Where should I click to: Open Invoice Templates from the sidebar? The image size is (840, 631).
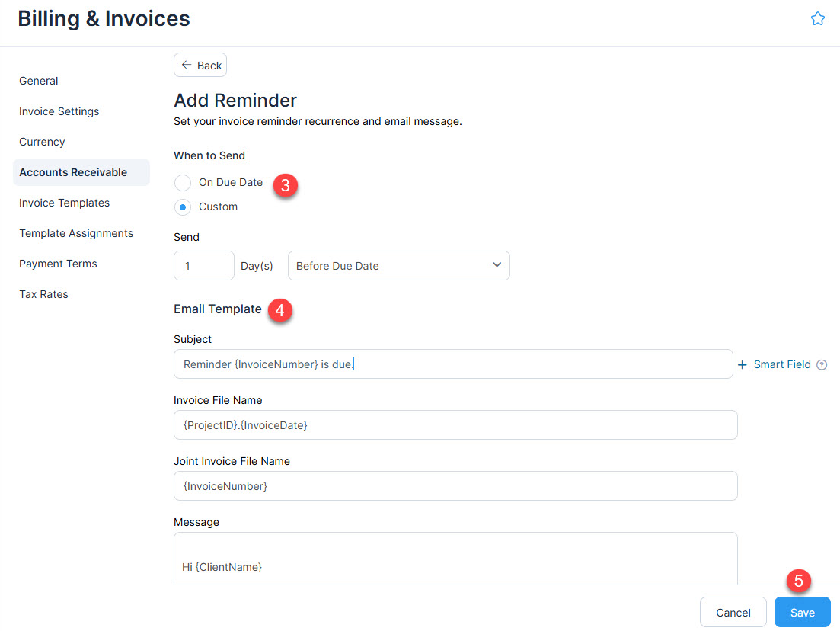coord(64,203)
